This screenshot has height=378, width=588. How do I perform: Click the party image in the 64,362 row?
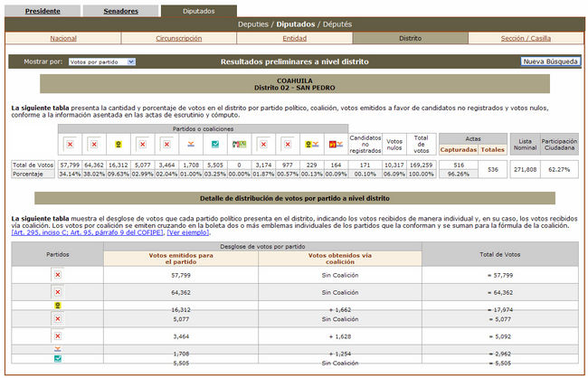58,292
